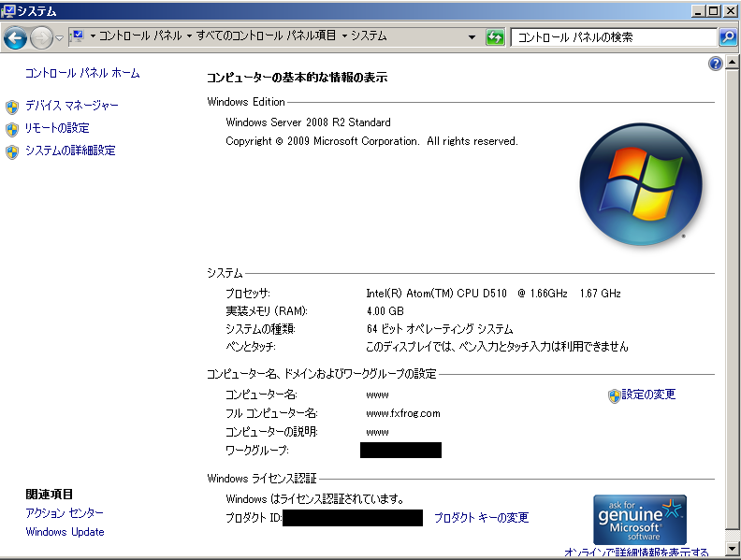The height and width of the screenshot is (560, 741).
Task: Click the shield icon beside 設定の変更
Action: pos(614,395)
